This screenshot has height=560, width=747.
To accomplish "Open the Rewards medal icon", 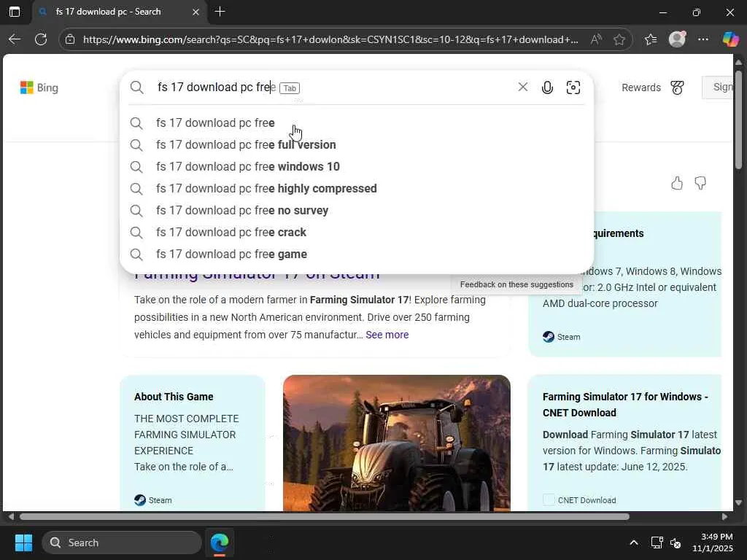I will [677, 87].
